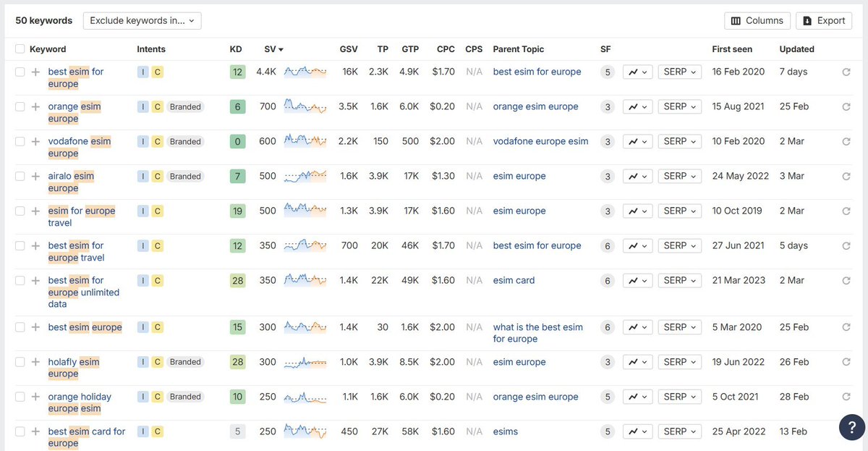Screen dimensions: 868x451
Task: Open the 'esim card' parent topic link
Action: tap(514, 280)
